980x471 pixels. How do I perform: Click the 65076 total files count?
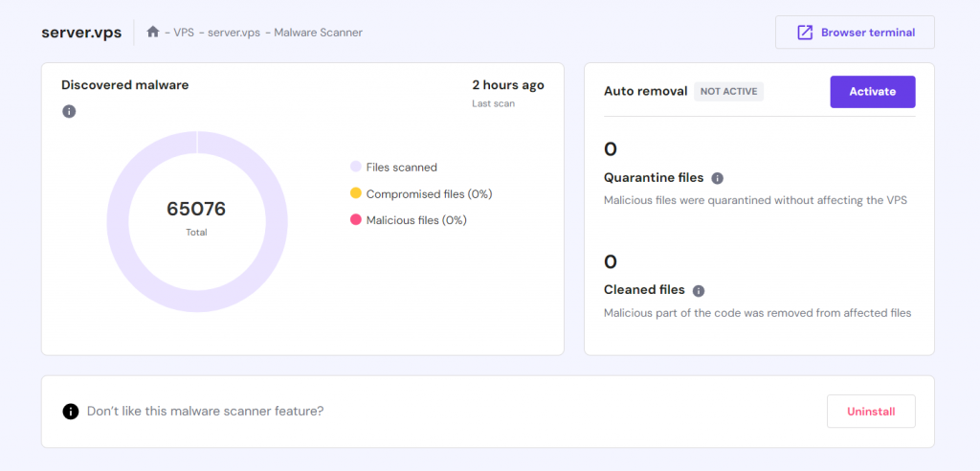tap(196, 210)
